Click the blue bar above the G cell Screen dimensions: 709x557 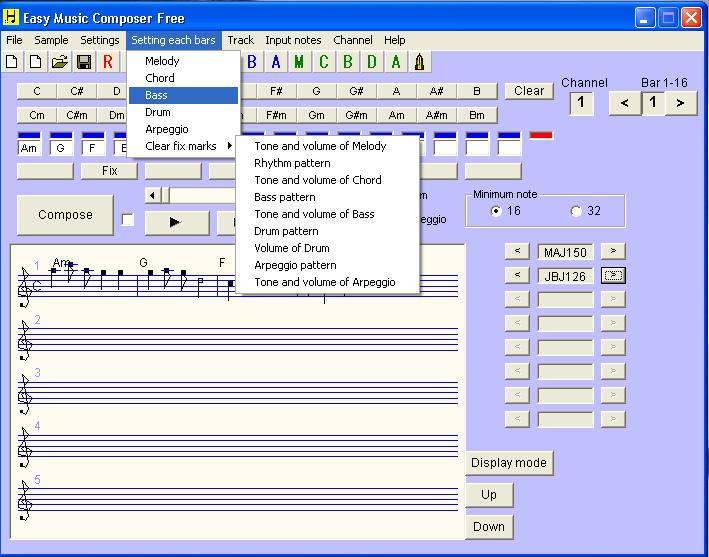point(61,135)
